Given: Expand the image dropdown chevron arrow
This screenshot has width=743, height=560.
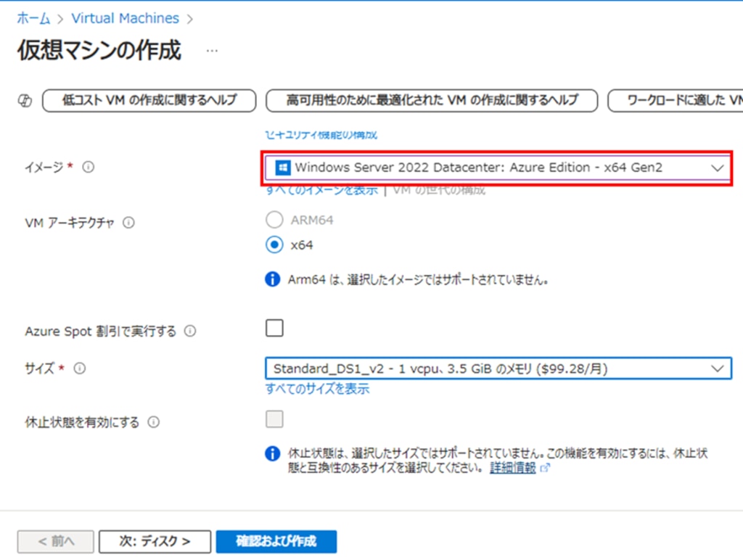Looking at the screenshot, I should tap(718, 168).
